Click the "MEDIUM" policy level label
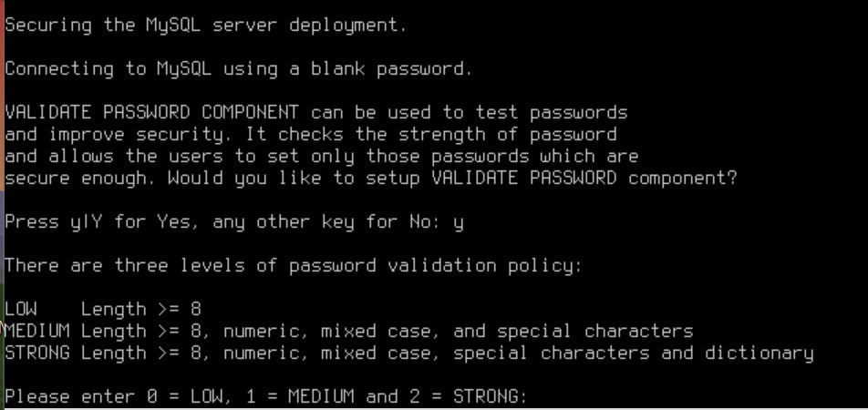This screenshot has width=868, height=410. click(x=37, y=332)
